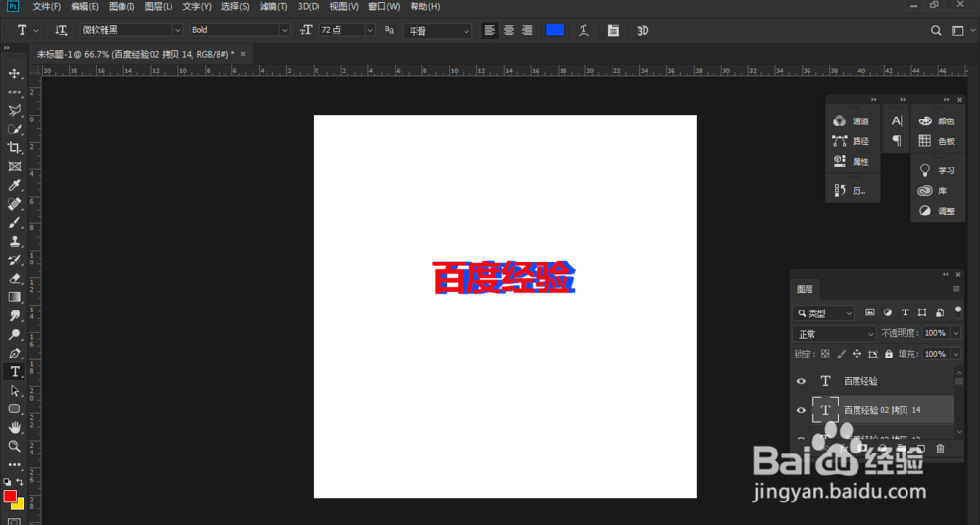The height and width of the screenshot is (525, 980).
Task: Select the Quick Selection tool
Action: (15, 129)
